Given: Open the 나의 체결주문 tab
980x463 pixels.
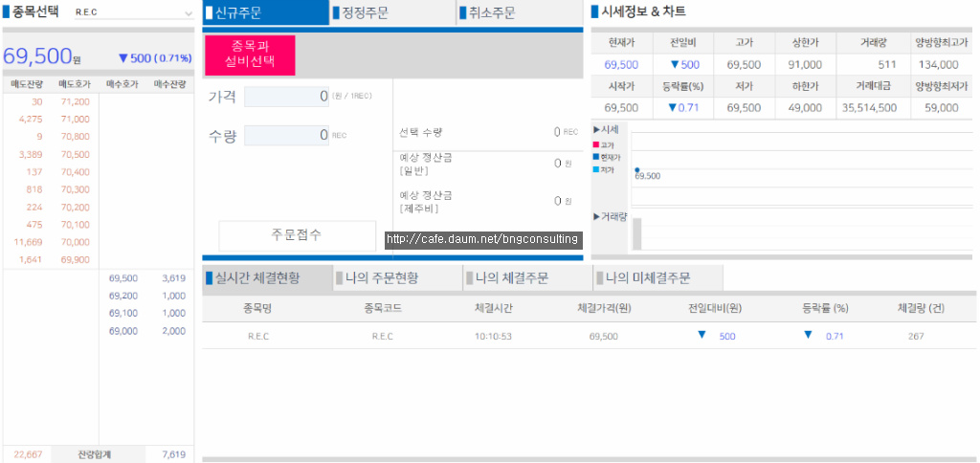Looking at the screenshot, I should pos(528,278).
